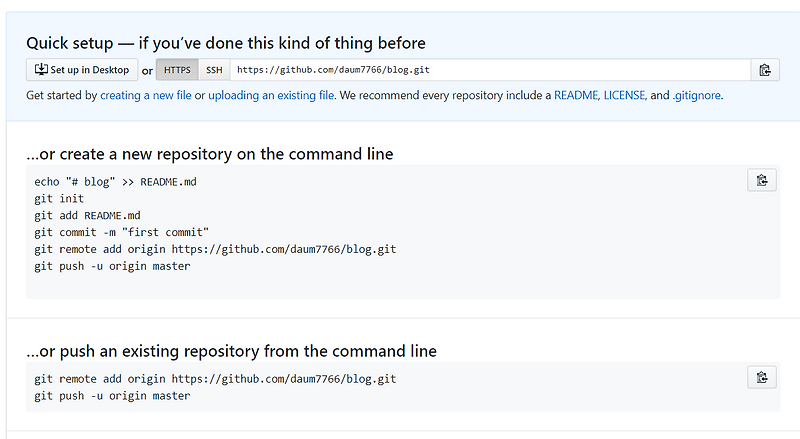This screenshot has height=439, width=800.
Task: Switch clone URL to SSH
Action: (x=214, y=70)
